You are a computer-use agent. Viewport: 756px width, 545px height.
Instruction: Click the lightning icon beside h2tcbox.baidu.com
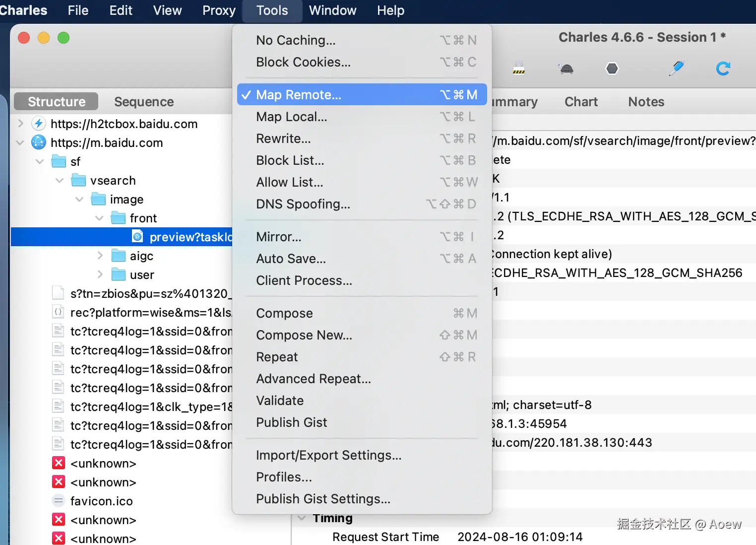click(x=39, y=124)
